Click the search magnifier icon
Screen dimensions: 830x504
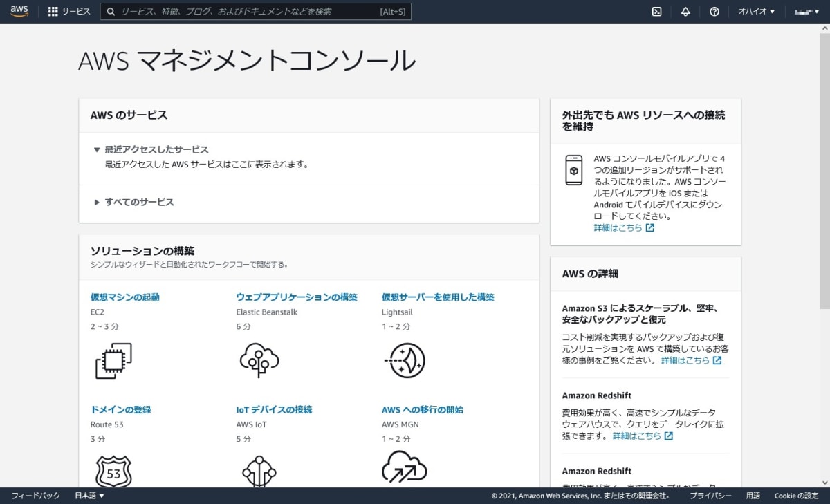(111, 12)
